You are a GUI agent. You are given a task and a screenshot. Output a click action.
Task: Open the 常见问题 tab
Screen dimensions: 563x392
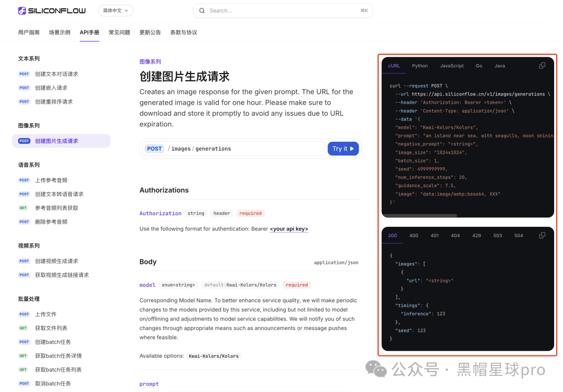(119, 32)
